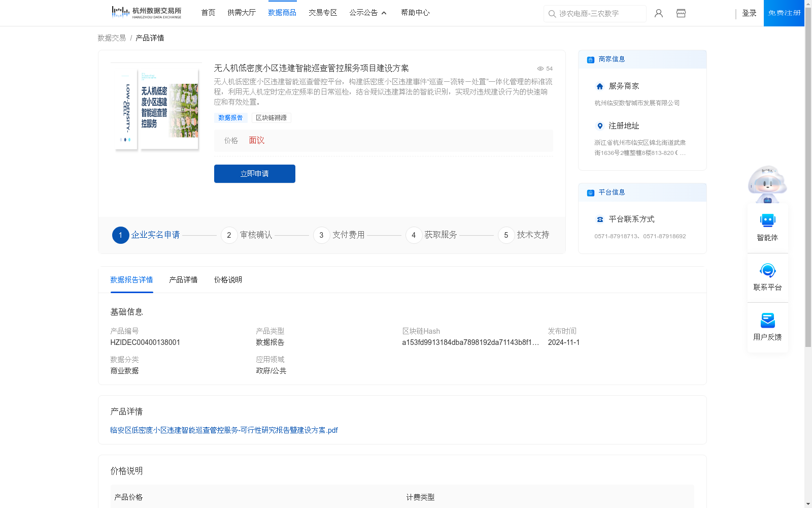Click the 商家信息 panel icon
The image size is (812, 508).
pyautogui.click(x=590, y=59)
